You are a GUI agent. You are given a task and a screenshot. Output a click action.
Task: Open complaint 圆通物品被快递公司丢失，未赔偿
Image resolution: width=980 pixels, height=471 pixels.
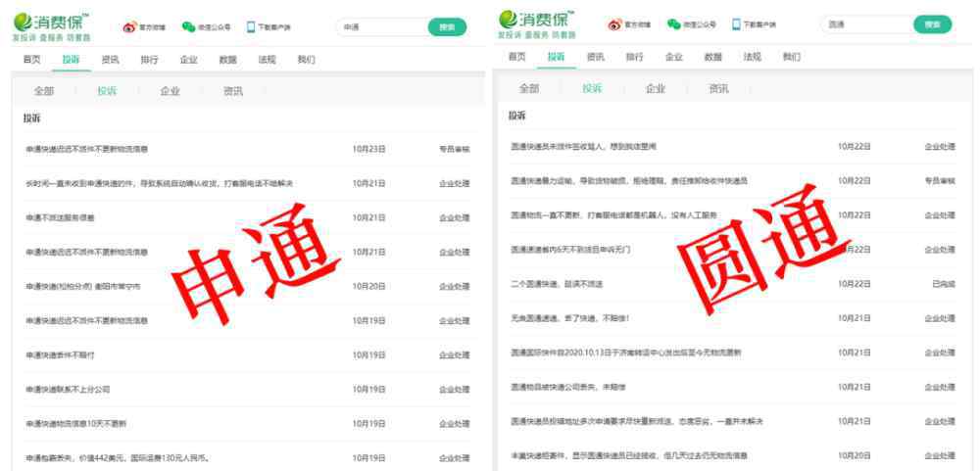coord(568,388)
